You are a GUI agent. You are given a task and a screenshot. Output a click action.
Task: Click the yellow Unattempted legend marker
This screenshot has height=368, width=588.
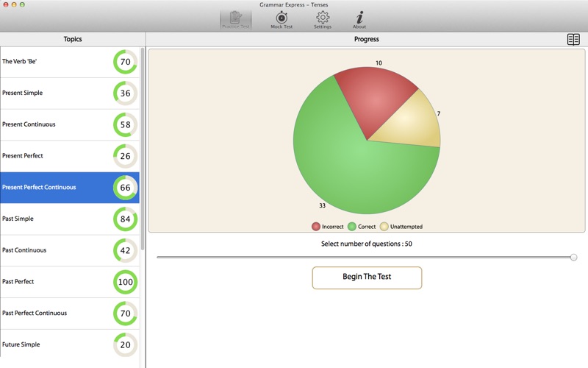point(384,227)
